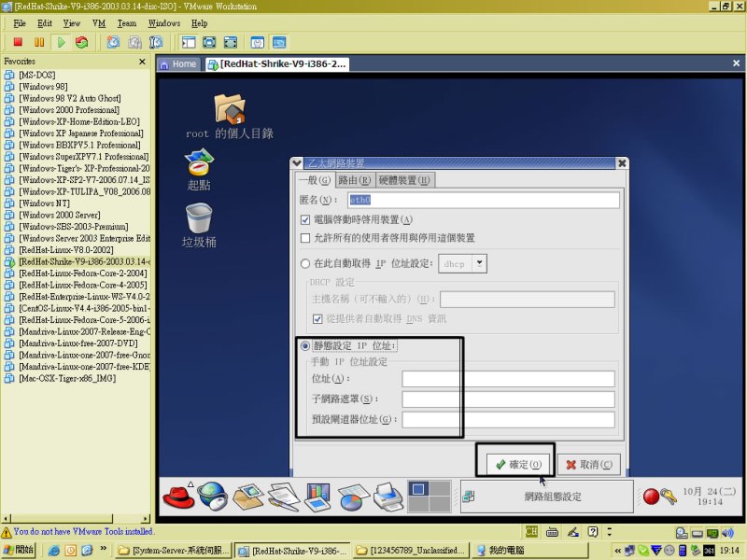Click the Take Snapshot toolbar icon

(x=113, y=42)
